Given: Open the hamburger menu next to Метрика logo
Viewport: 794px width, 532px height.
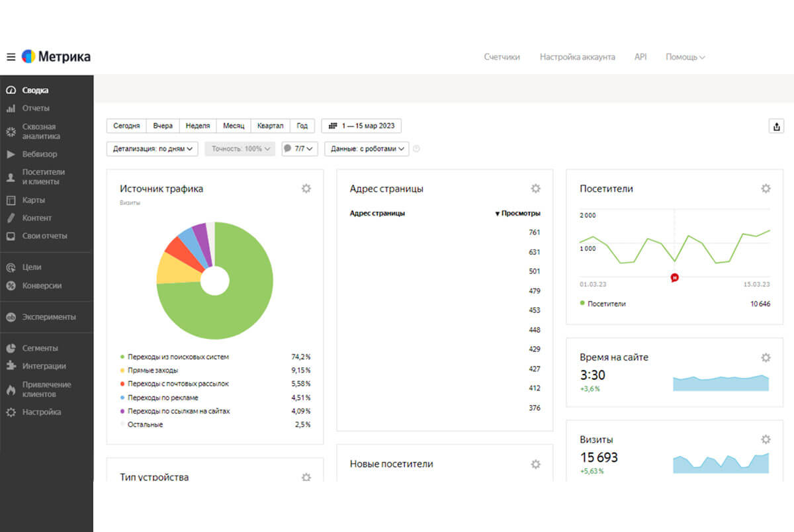Looking at the screenshot, I should pos(11,57).
